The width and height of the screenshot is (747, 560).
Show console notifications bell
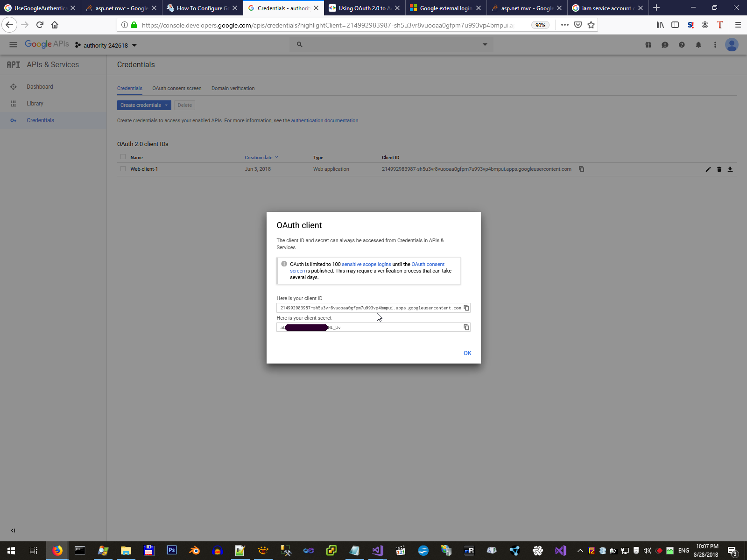[x=698, y=45]
